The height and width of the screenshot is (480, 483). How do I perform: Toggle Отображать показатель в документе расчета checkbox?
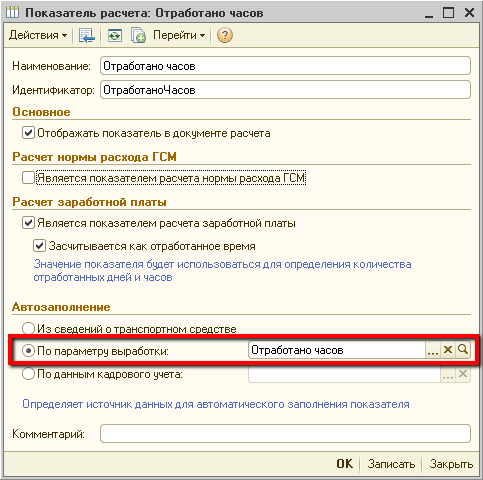point(28,133)
